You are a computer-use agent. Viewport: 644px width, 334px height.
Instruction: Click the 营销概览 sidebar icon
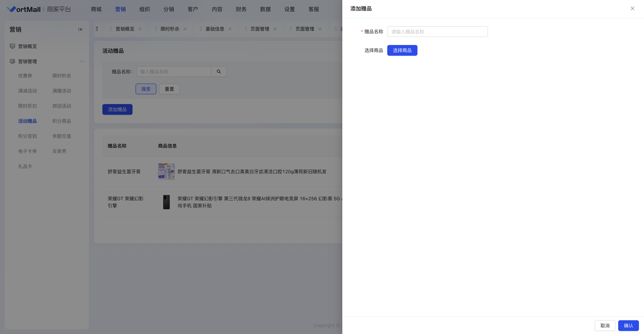click(12, 46)
